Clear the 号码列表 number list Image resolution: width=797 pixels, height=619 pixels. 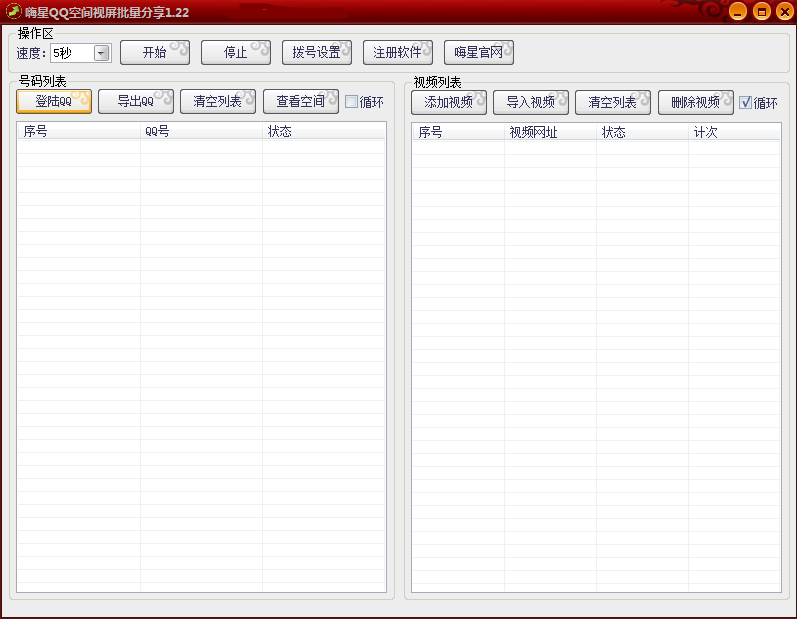[218, 101]
